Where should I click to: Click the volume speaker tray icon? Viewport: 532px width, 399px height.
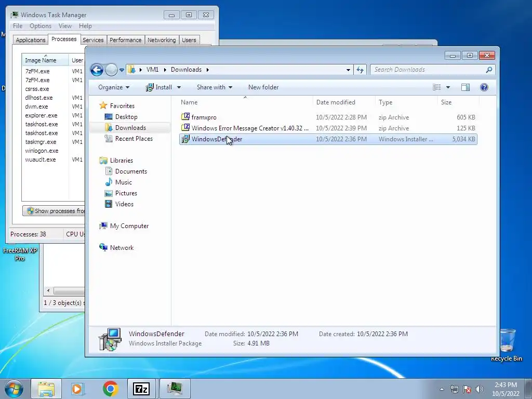[479, 389]
